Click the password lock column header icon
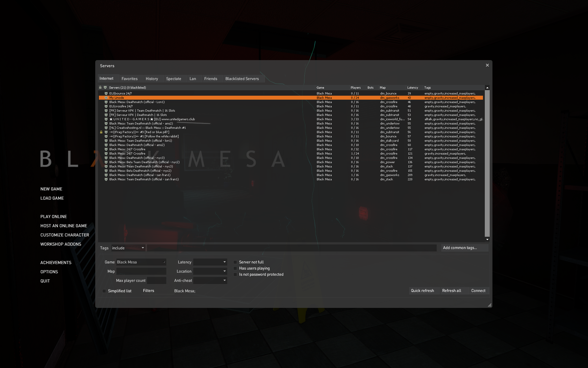The image size is (588, 368). (100, 87)
